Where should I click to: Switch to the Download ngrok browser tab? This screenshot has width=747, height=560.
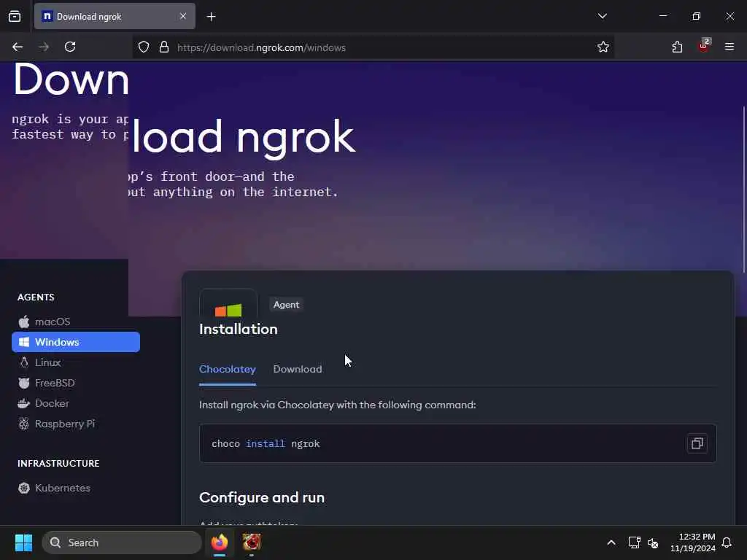coord(115,17)
